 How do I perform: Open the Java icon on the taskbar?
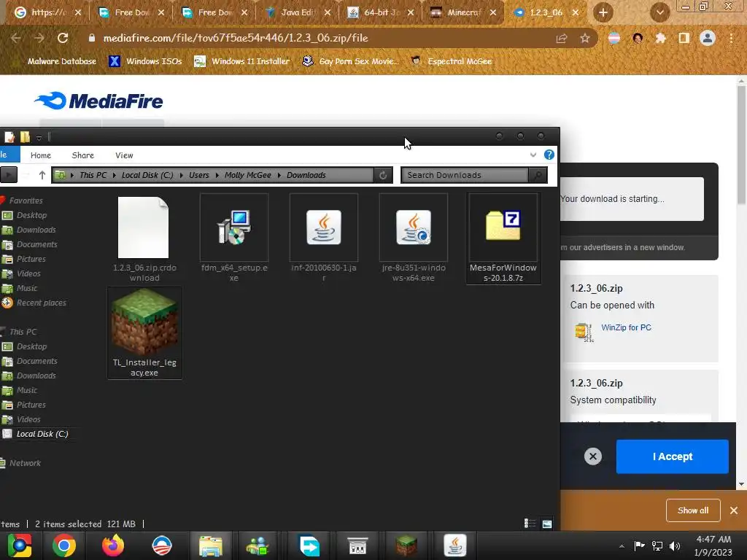coord(455,545)
